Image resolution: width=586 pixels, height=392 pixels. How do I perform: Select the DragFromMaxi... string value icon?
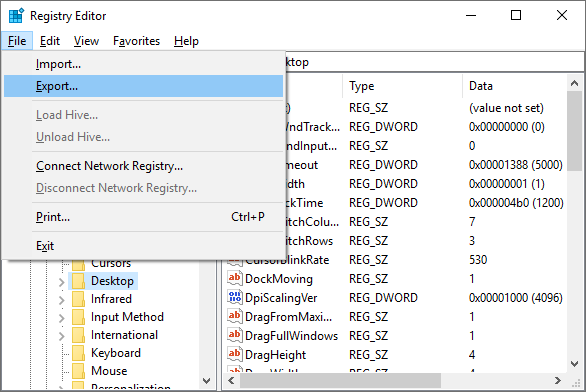[234, 316]
